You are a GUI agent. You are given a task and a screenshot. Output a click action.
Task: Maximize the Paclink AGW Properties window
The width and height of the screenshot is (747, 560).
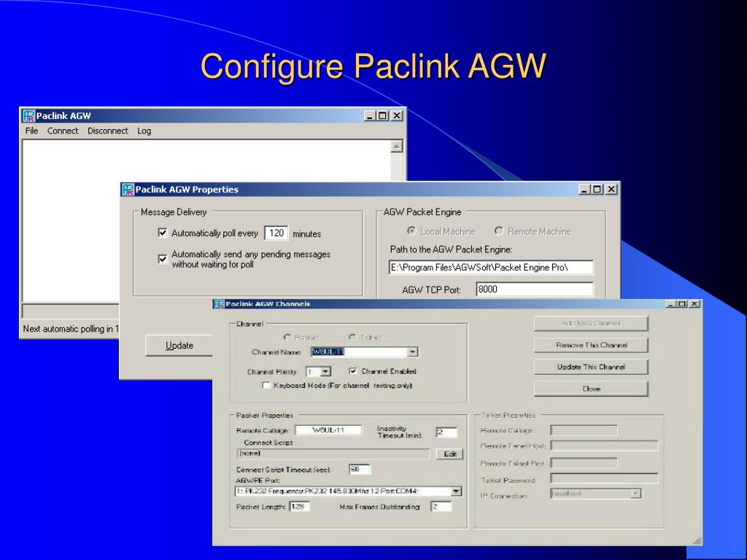(x=597, y=189)
